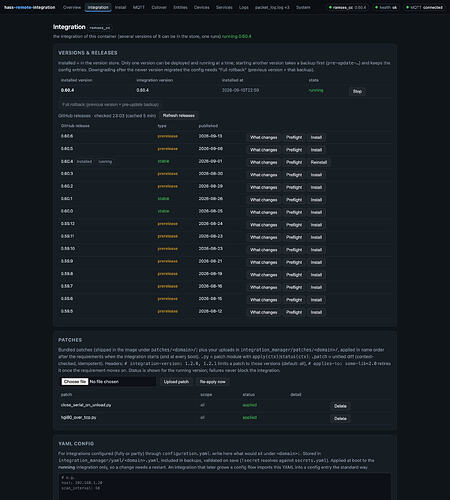
Task: Show What changes for release 0.60.2
Action: (264, 187)
